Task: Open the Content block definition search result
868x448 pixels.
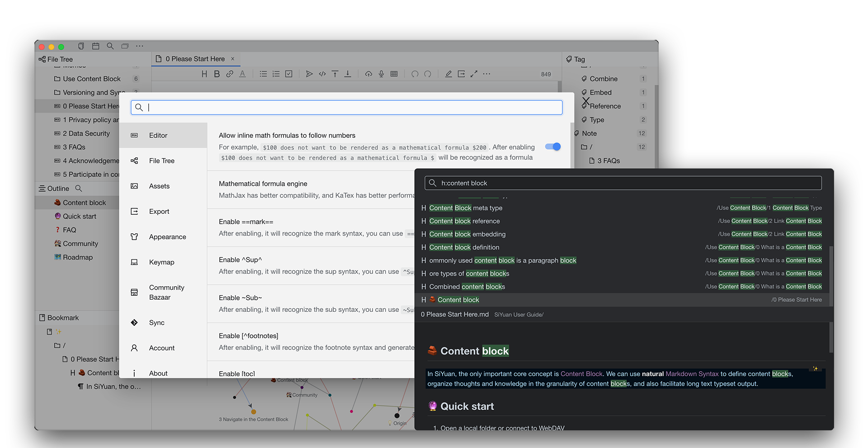Action: click(x=464, y=247)
